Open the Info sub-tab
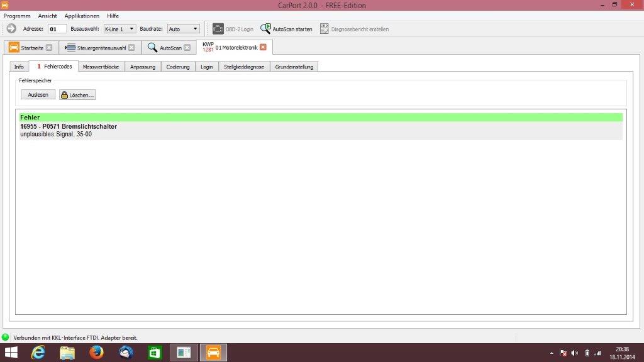Screen dimensions: 644x362 point(19,67)
